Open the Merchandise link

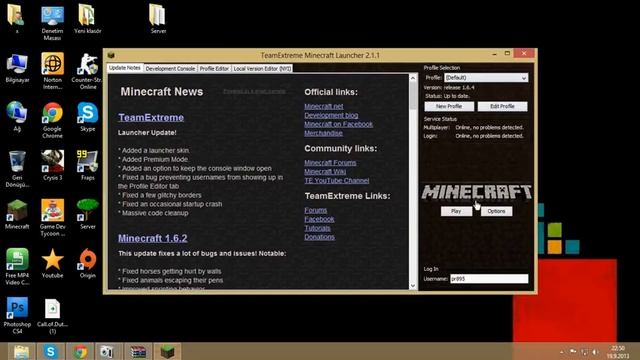tap(323, 133)
